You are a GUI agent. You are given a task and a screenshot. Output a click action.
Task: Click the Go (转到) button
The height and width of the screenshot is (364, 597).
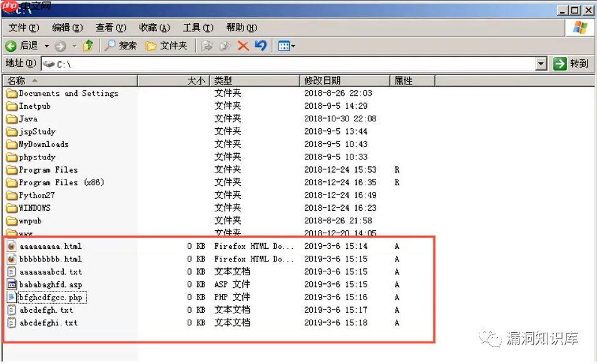tap(571, 64)
